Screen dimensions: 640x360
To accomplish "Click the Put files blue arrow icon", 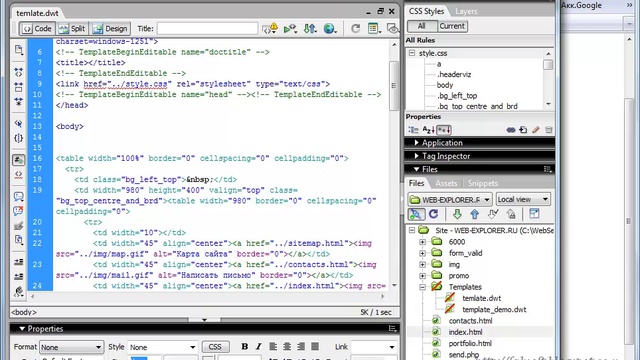I will [x=475, y=214].
